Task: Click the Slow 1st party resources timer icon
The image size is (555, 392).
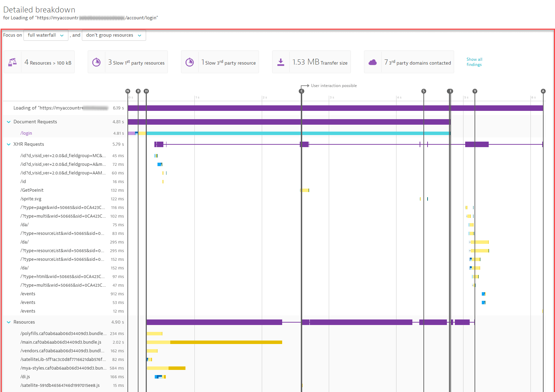Action: click(96, 62)
